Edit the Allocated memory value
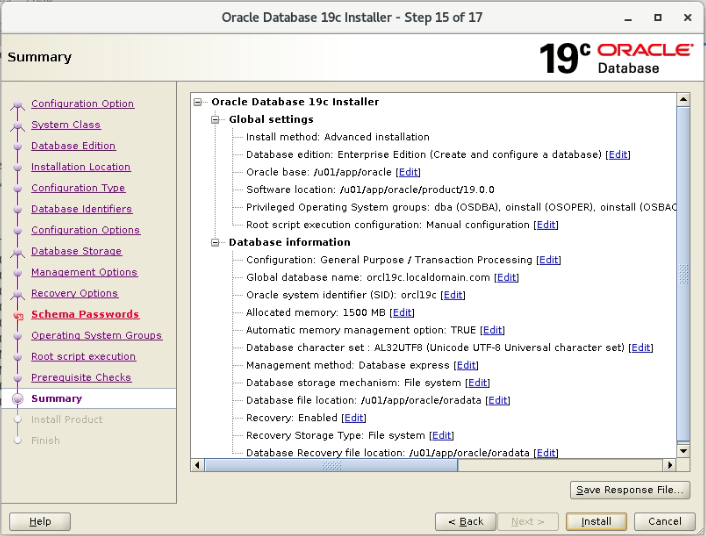Screen dimensions: 706x536 (402, 313)
